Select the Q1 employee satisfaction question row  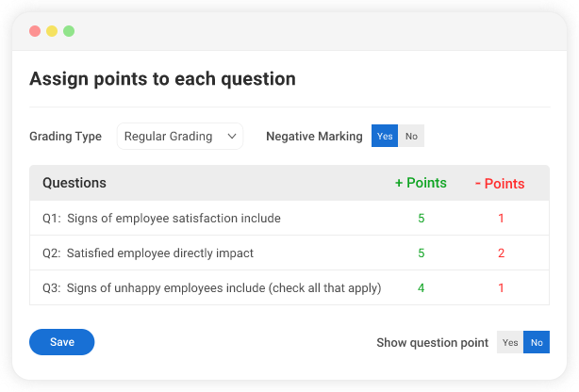161,219
